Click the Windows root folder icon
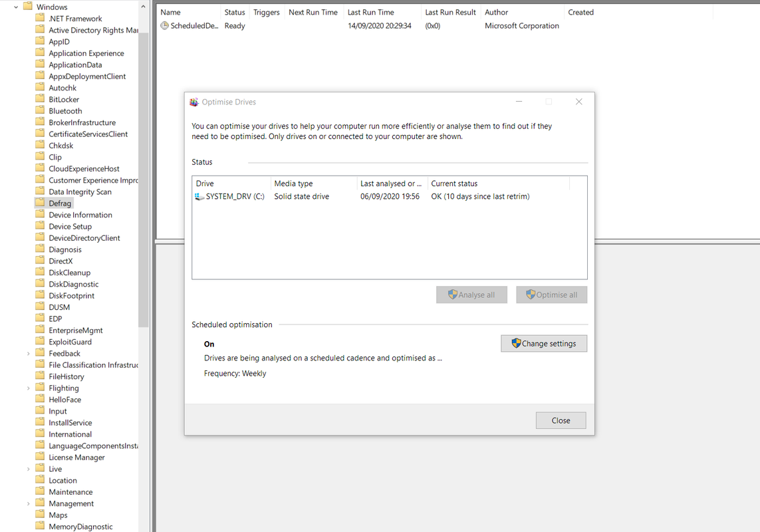760x532 pixels. 28,6
